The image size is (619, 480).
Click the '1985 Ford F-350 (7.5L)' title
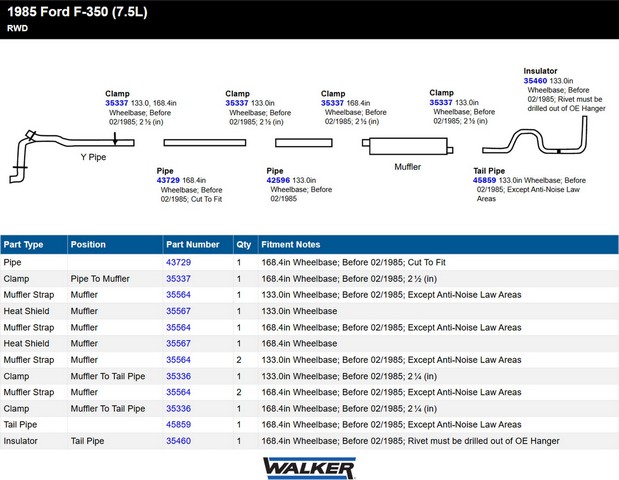tap(77, 12)
